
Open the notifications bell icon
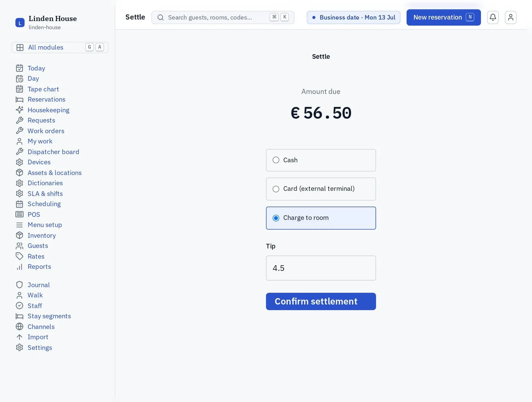point(493,17)
